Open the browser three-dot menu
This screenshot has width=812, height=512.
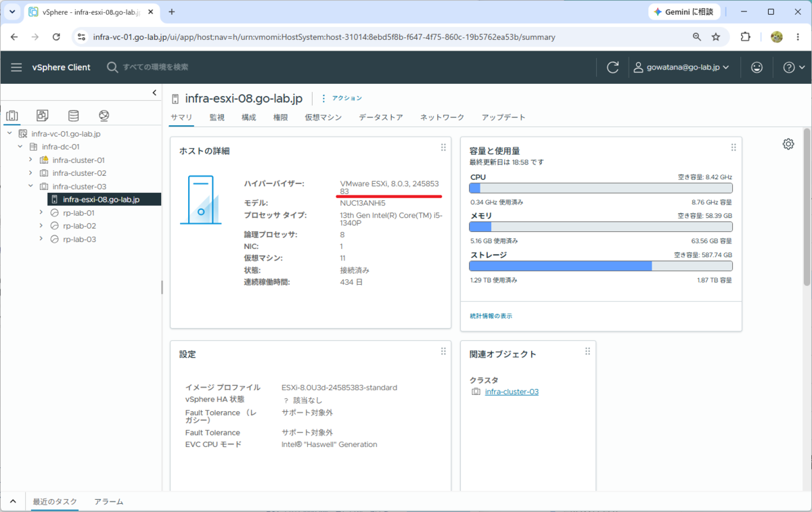pyautogui.click(x=799, y=37)
